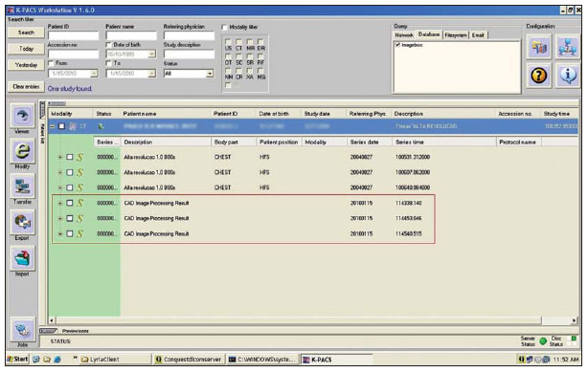Switch to the Filesystem query tab
588x373 pixels.
[x=456, y=35]
